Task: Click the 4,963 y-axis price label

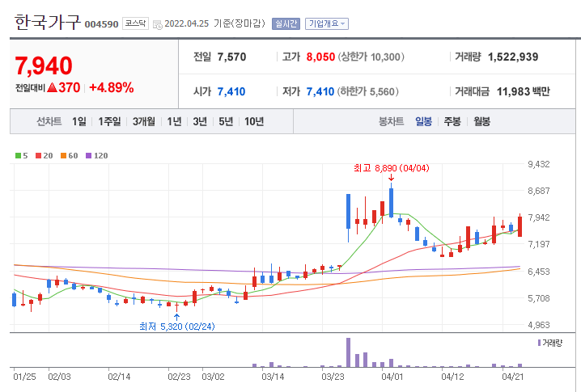Action: [539, 325]
